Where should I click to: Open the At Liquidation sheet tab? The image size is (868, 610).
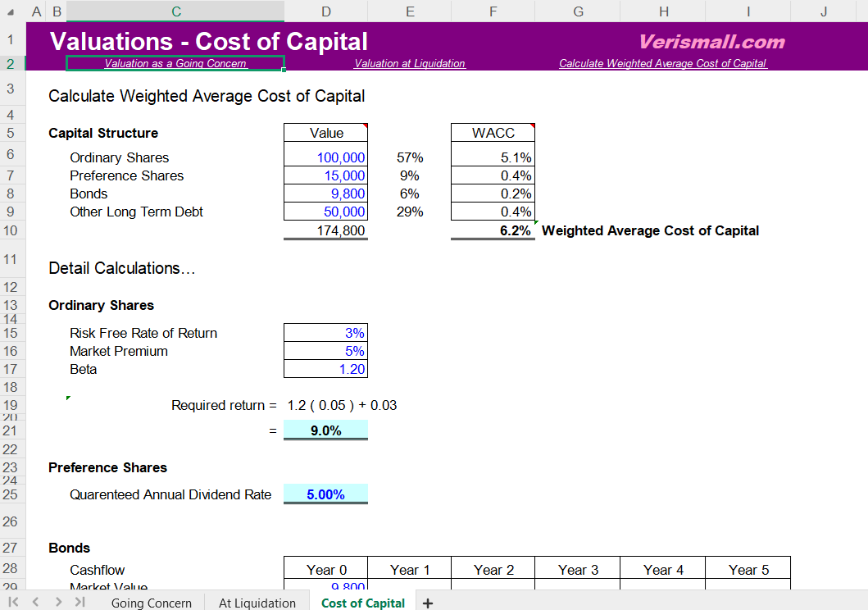(x=257, y=603)
